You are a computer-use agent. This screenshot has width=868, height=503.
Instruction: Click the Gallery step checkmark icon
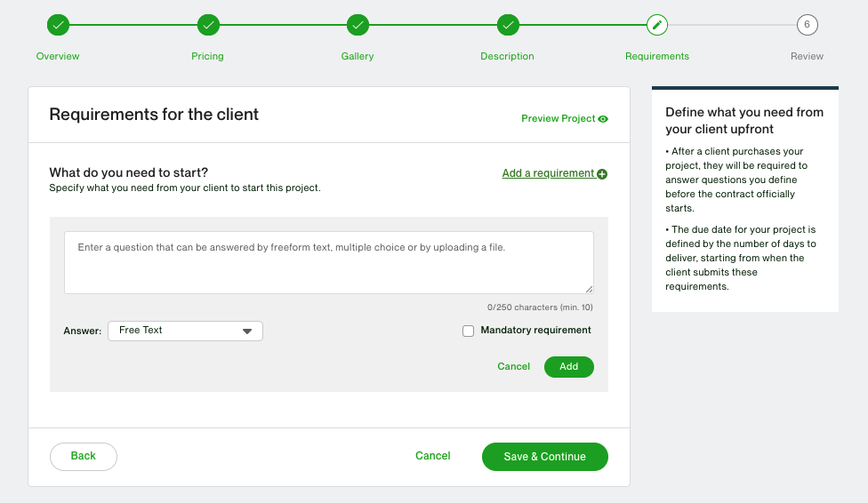click(358, 25)
